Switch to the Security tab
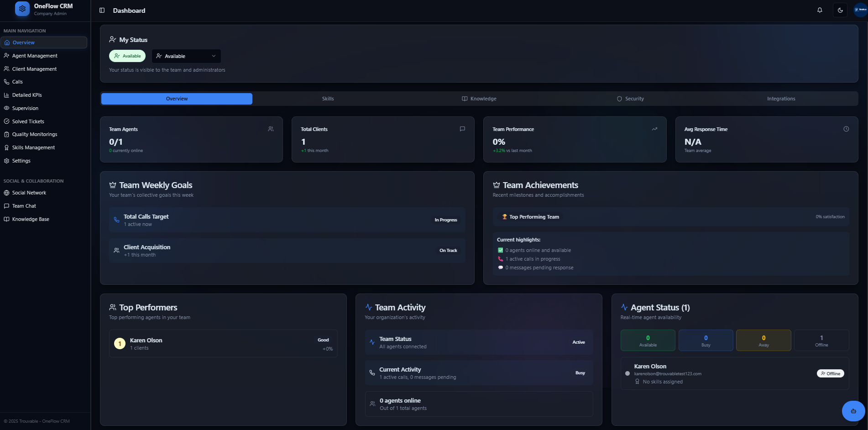The image size is (868, 430). point(630,99)
